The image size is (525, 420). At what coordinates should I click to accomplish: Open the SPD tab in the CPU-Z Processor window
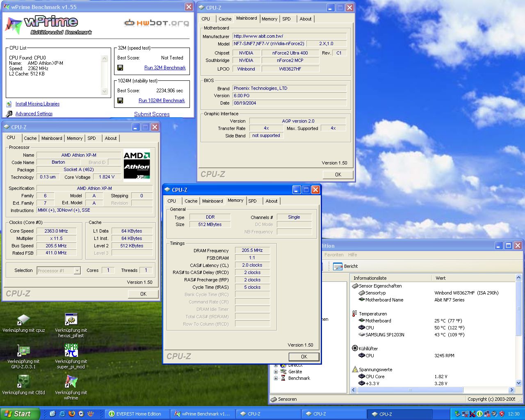click(92, 138)
